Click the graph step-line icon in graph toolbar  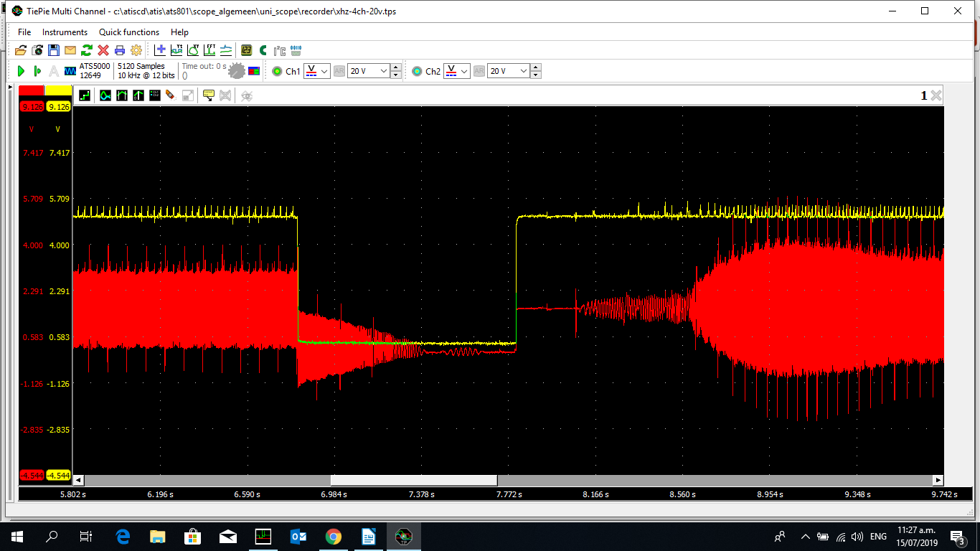(85, 95)
